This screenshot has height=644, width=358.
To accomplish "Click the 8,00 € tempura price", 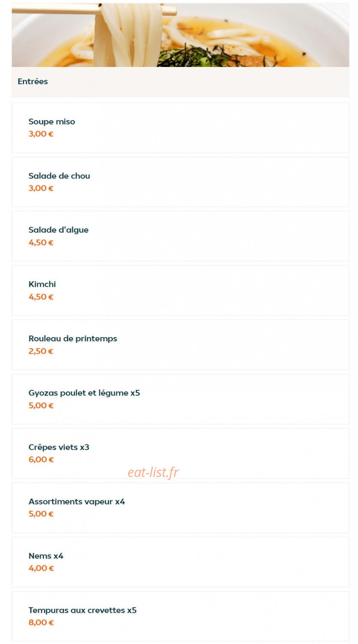I will click(x=41, y=623).
